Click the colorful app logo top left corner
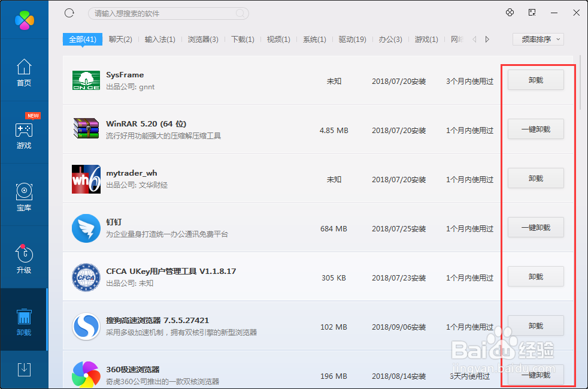Screen dimensions: 588x389 pyautogui.click(x=24, y=20)
